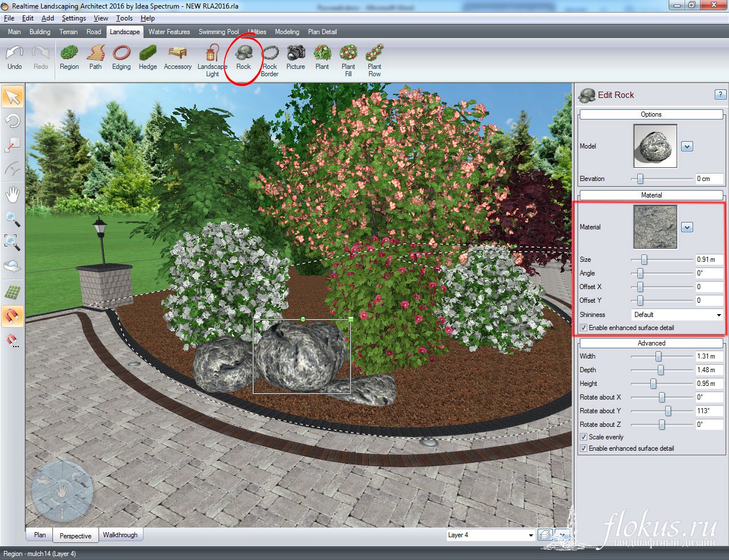Select the Landscape Light tool
Screen dimensions: 729x560
coord(212,61)
